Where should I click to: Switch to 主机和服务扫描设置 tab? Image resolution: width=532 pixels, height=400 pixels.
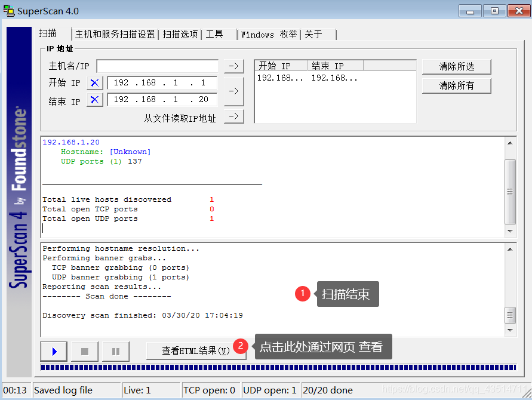coord(115,34)
